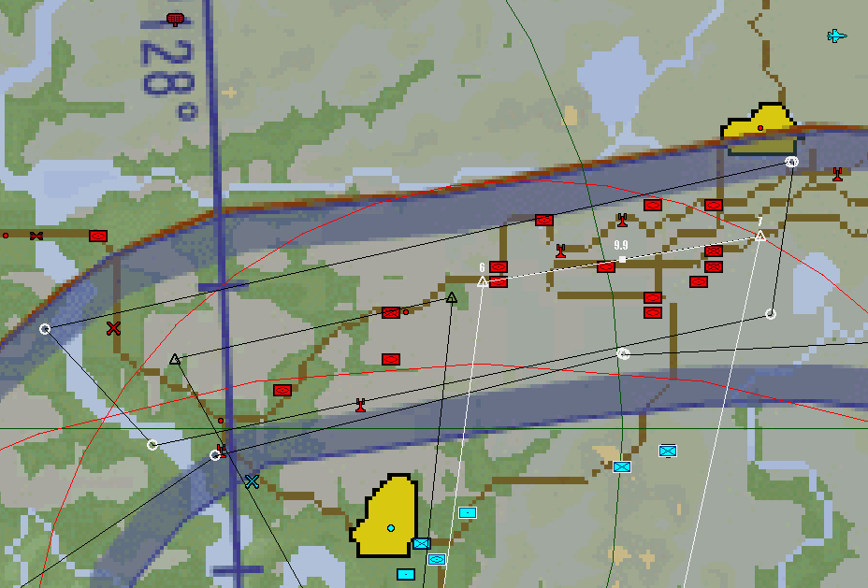Click the 9.9 distance label

[x=621, y=245]
